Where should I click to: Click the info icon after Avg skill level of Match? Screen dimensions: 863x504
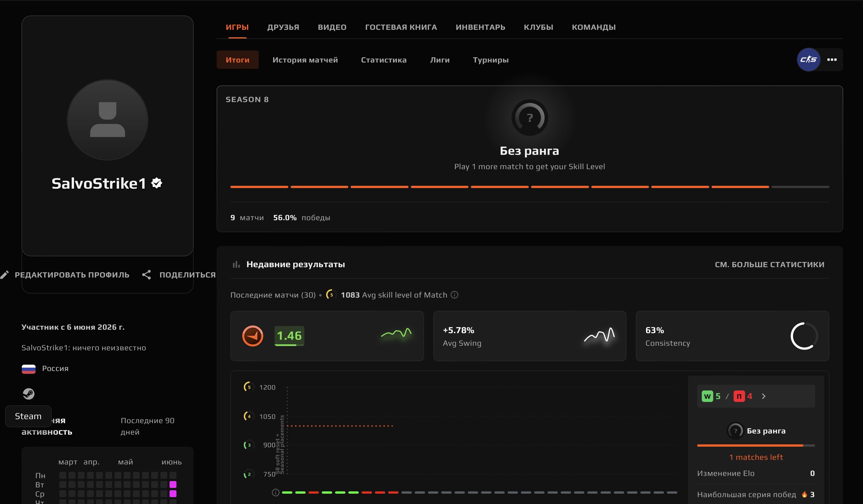(454, 295)
